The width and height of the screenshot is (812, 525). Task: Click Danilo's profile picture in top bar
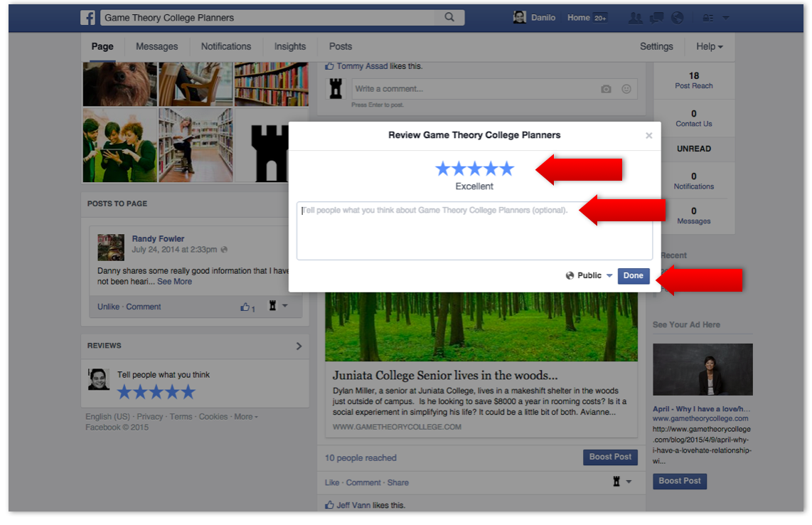[520, 17]
